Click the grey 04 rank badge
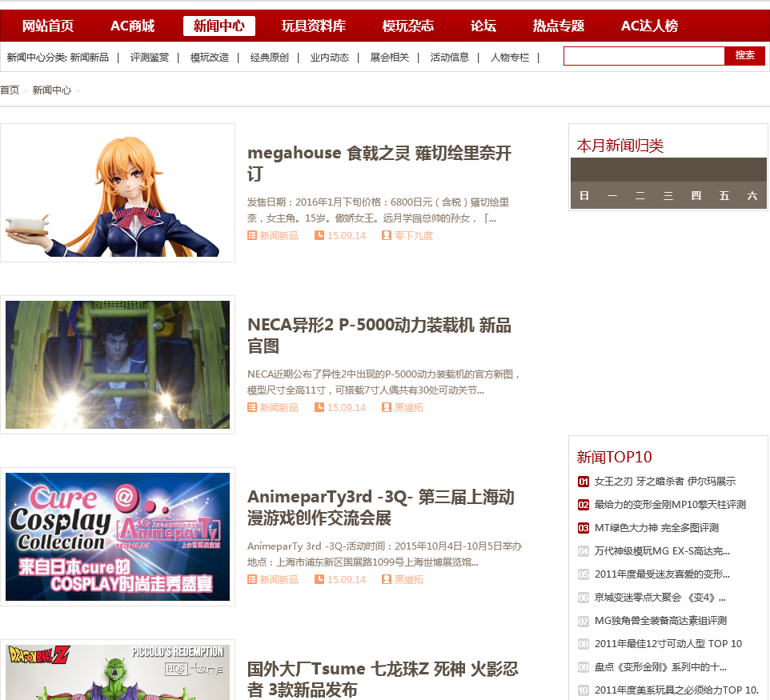 [x=583, y=550]
